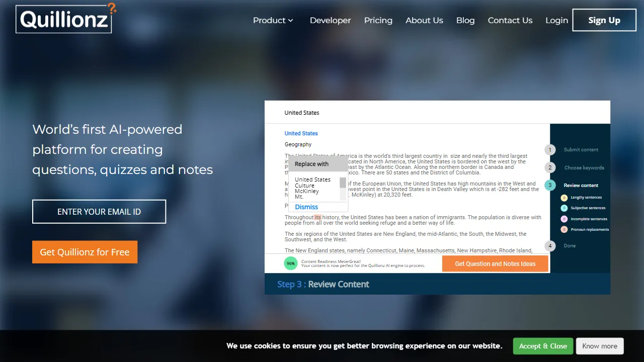Focus the Enter Your Email ID field
Screen dimensions: 644x362
(99, 212)
